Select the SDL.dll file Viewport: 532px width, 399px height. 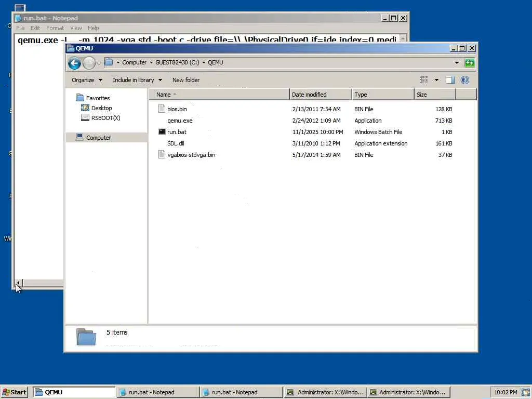click(176, 143)
